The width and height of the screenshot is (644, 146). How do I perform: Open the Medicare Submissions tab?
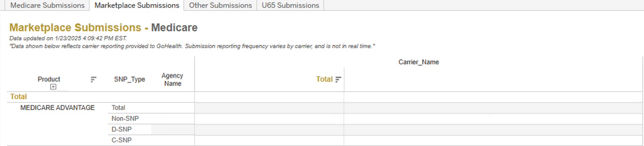coord(47,5)
